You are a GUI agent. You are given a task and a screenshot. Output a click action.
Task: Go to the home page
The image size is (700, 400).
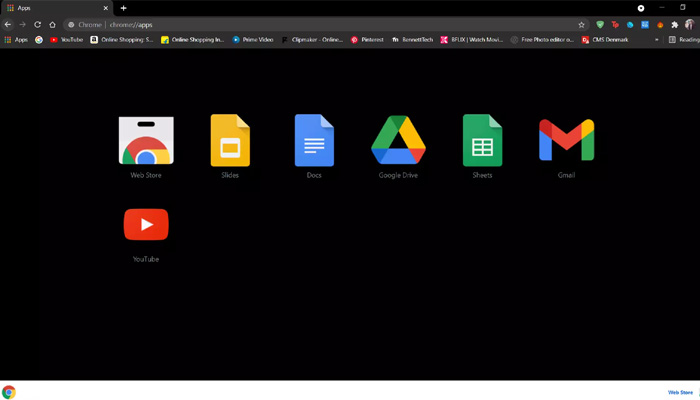pos(52,25)
